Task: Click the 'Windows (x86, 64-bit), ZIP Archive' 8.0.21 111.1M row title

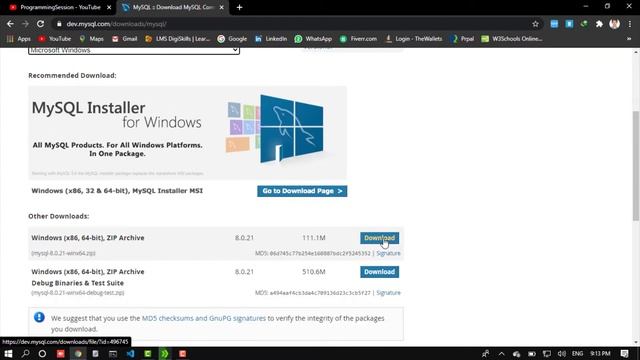Action: 88,238
